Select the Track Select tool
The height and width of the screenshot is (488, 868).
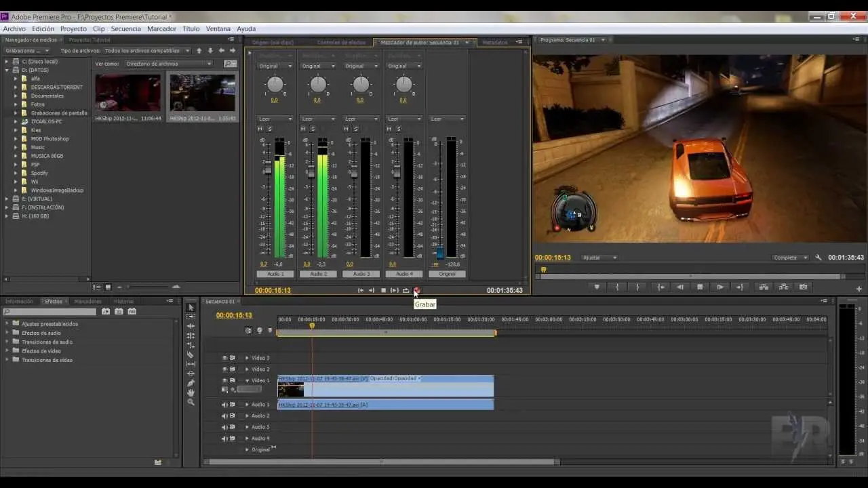(x=191, y=317)
